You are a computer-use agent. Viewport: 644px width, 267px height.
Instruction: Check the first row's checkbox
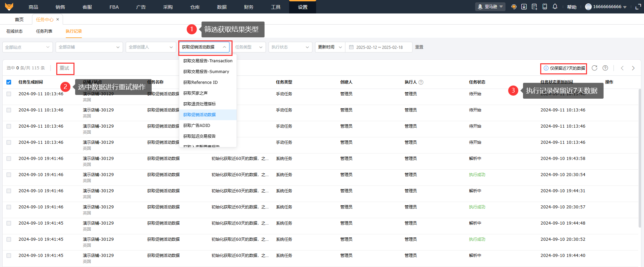pyautogui.click(x=9, y=94)
